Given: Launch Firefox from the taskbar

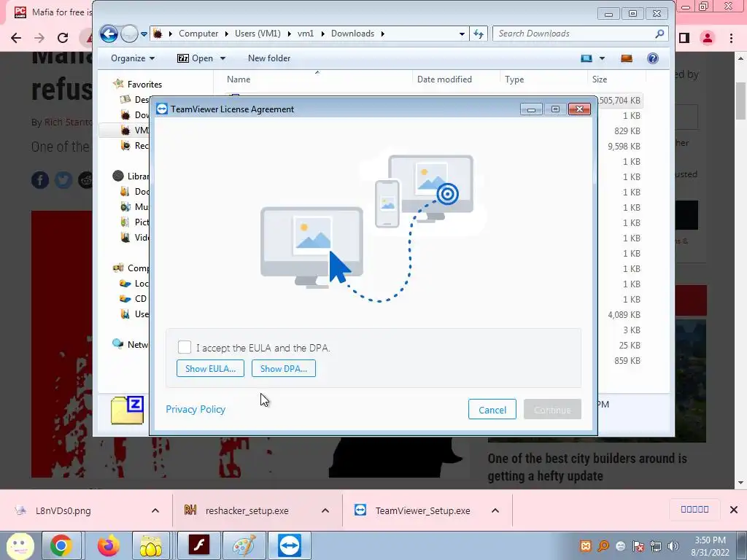Looking at the screenshot, I should click(x=109, y=545).
